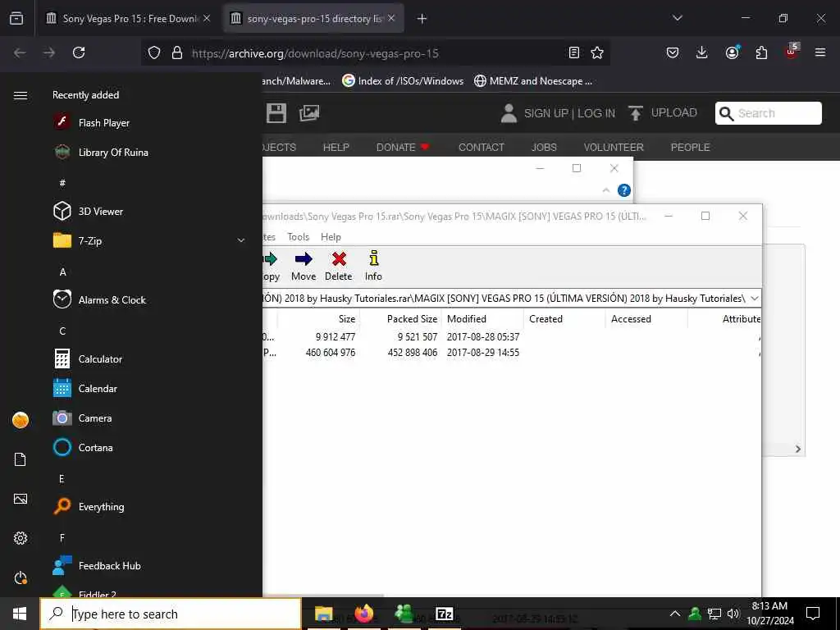Open DONATE in archive.org navigation
This screenshot has height=630, width=840.
[x=403, y=148]
